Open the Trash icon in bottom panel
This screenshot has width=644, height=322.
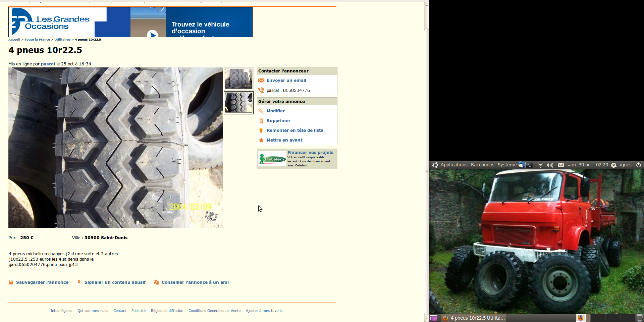(x=640, y=318)
